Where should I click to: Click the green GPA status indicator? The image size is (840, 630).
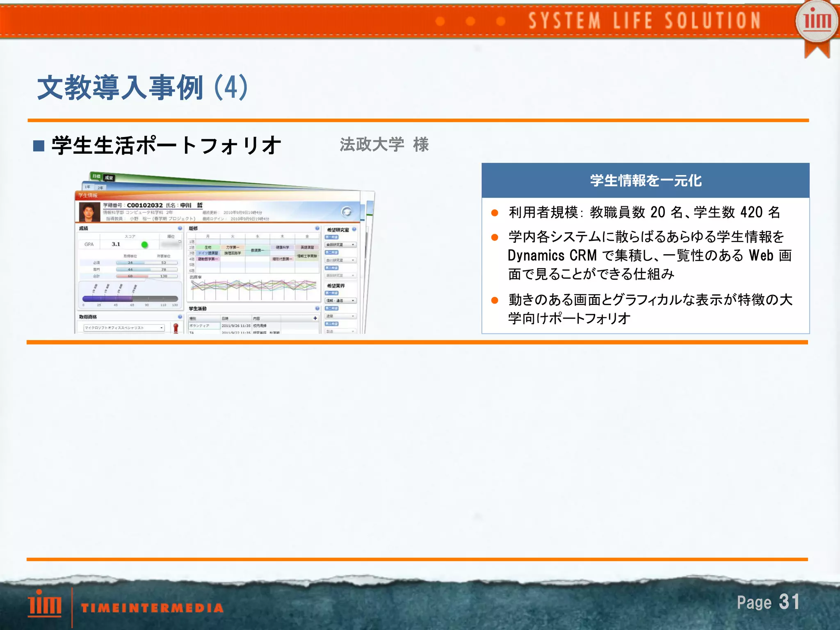(144, 245)
